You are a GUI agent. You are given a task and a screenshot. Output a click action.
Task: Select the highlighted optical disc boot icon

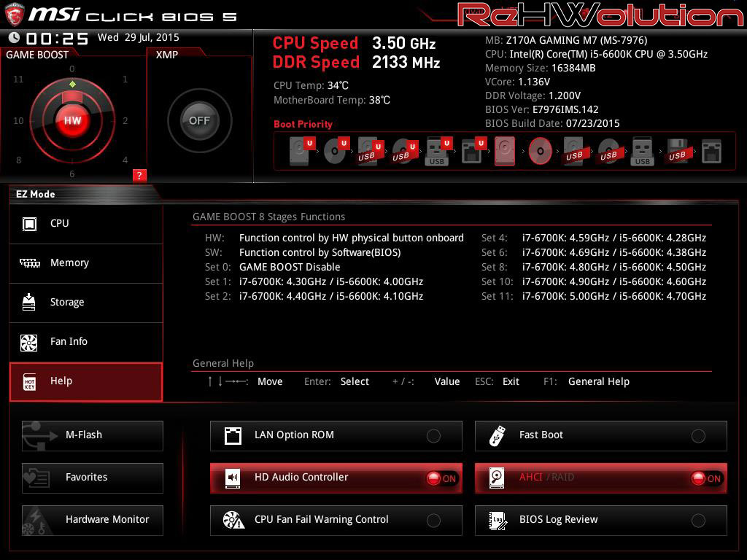click(x=540, y=152)
